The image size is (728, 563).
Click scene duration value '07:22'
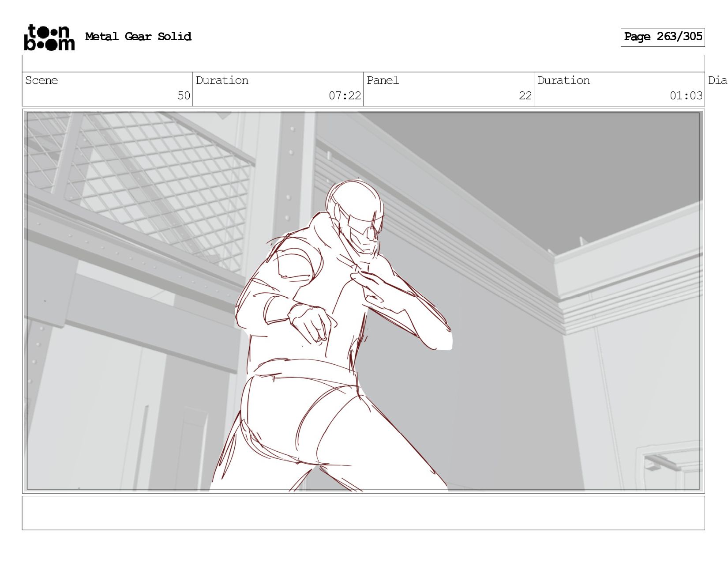[x=345, y=95]
